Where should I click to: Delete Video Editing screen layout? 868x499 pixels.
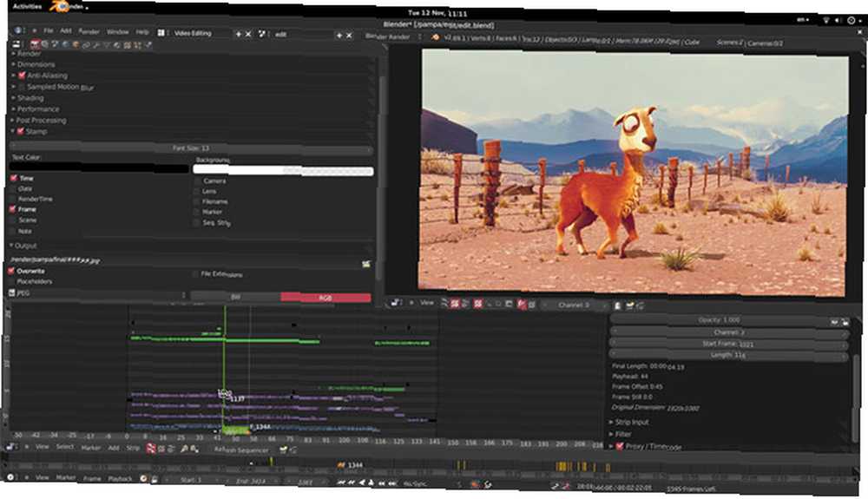click(x=248, y=35)
